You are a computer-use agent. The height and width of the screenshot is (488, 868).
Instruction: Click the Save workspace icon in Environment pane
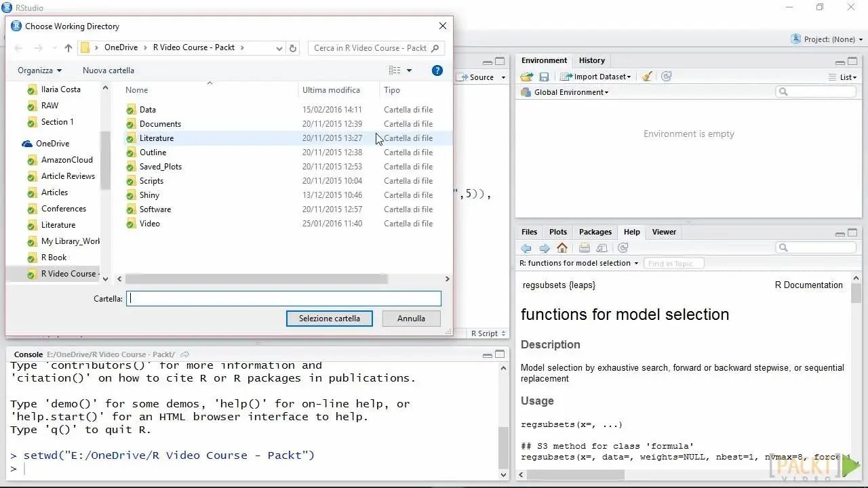[x=544, y=77]
